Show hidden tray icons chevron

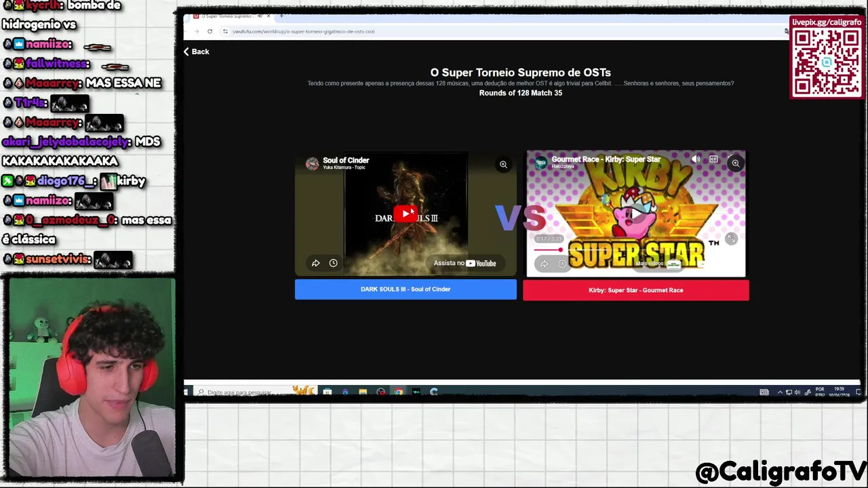(x=780, y=392)
